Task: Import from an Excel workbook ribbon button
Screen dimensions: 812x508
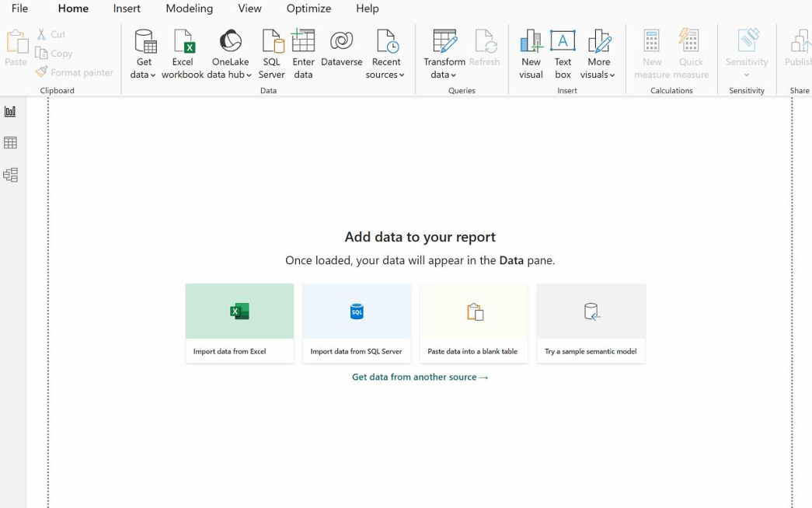Action: pos(183,54)
